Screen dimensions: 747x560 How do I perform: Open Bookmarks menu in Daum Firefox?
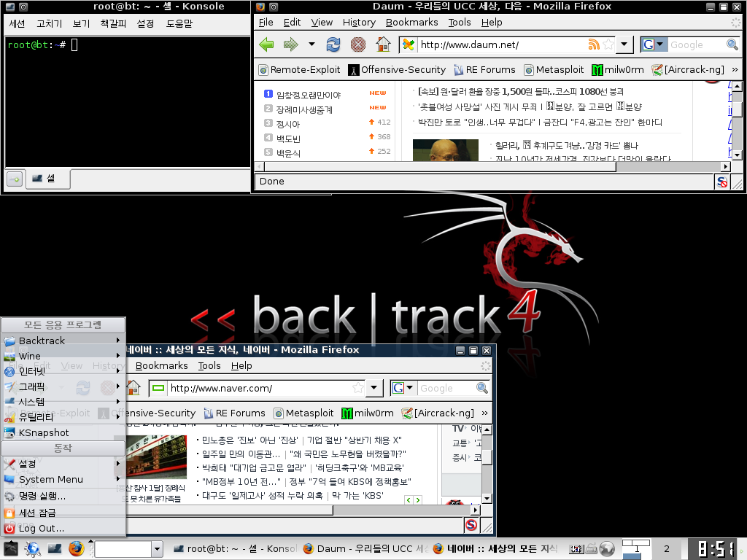tap(411, 23)
